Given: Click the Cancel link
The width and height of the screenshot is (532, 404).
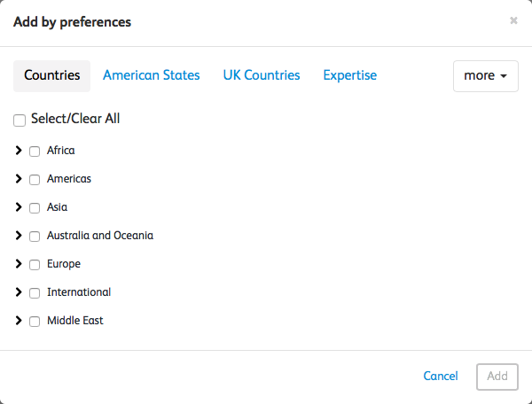Looking at the screenshot, I should pyautogui.click(x=441, y=377).
